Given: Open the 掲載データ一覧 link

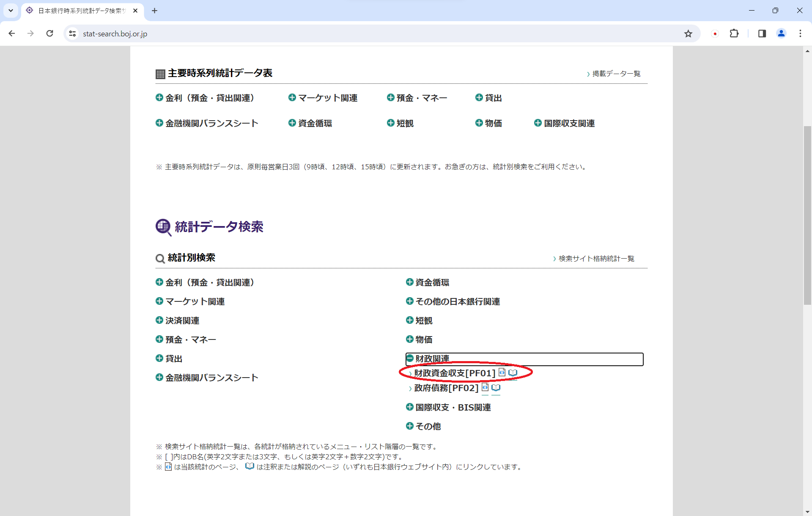Looking at the screenshot, I should coord(616,74).
